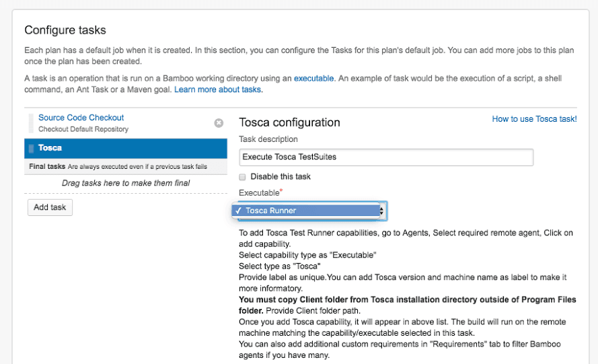This screenshot has width=598, height=364.
Task: Click the "Drag tasks here" drop area
Action: [x=125, y=183]
